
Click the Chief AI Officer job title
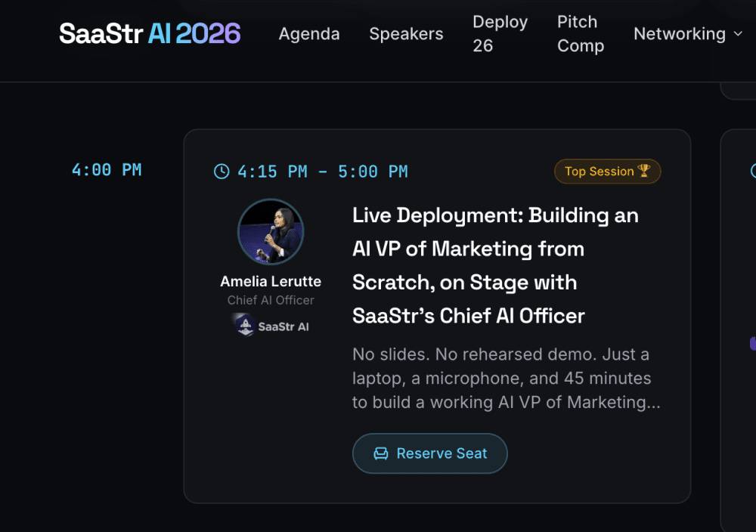pos(271,300)
